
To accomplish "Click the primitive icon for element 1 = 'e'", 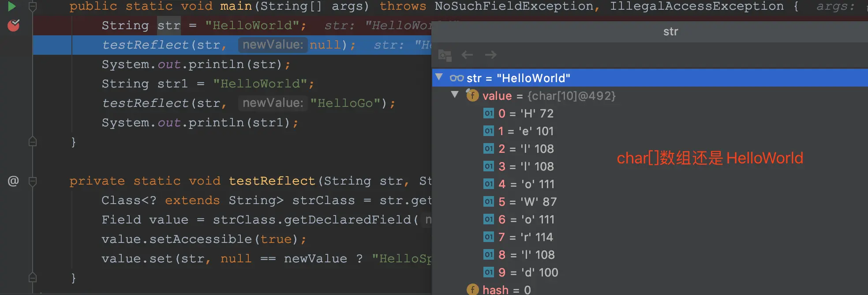I will pyautogui.click(x=488, y=131).
